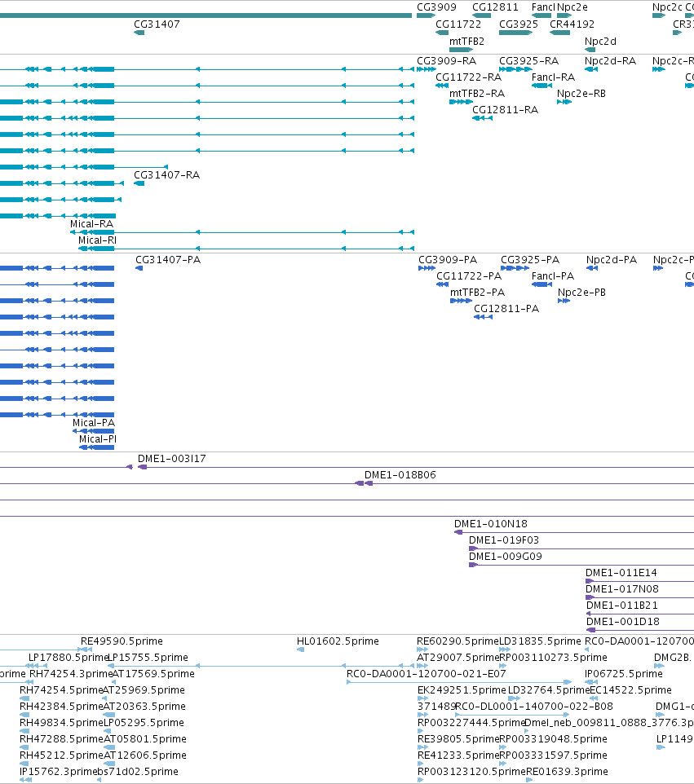Open the DME1-011E14 clone label
This screenshot has height=784, width=694.
point(621,572)
